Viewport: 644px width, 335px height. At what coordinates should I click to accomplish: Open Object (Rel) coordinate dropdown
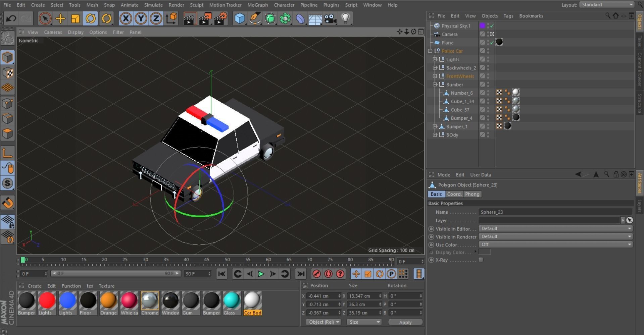pyautogui.click(x=324, y=322)
